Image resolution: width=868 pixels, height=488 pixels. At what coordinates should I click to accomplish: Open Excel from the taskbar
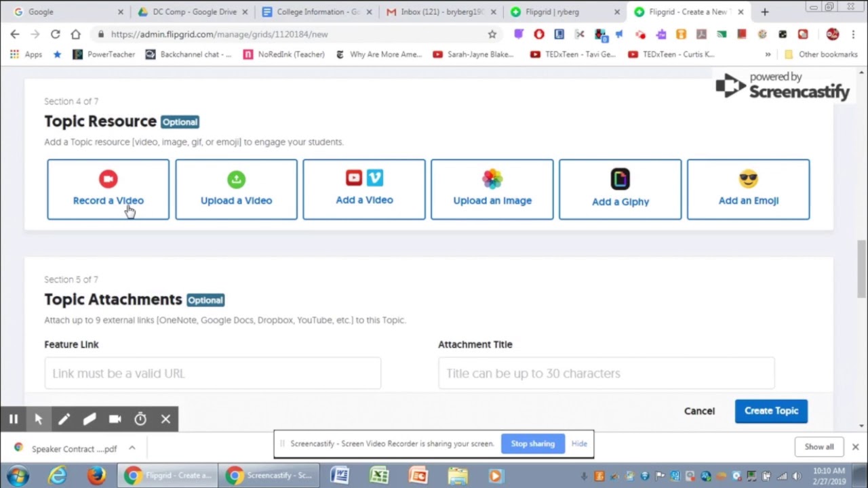coord(378,476)
